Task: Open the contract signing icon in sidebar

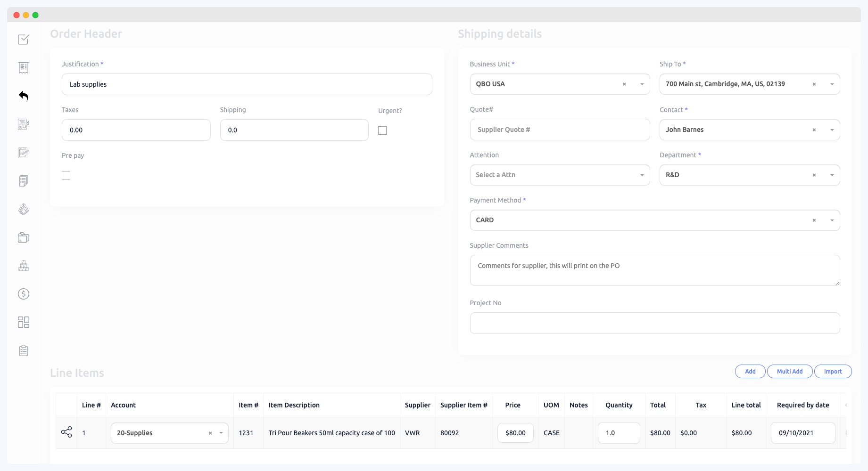Action: point(23,124)
